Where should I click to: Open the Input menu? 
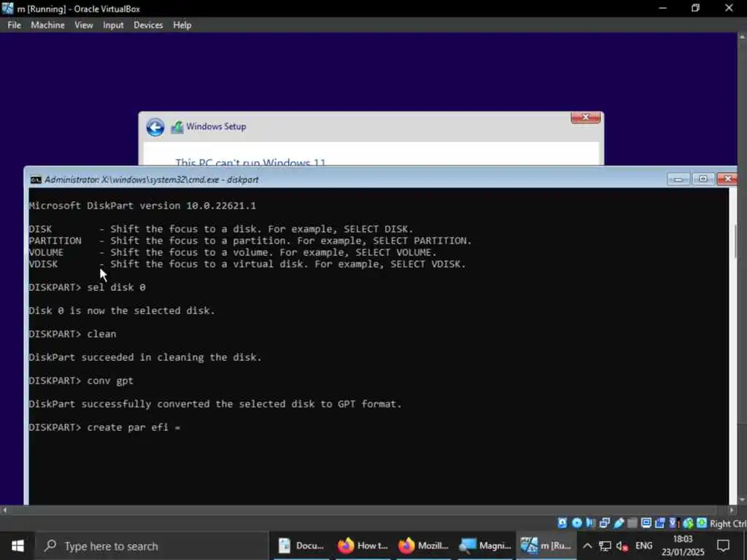click(x=113, y=26)
